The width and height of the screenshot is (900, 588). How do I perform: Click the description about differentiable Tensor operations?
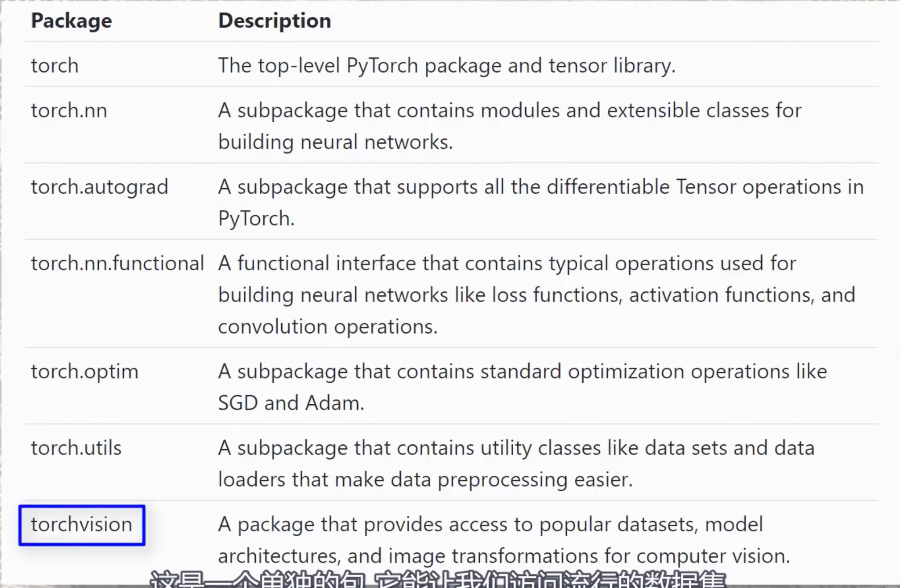point(541,187)
